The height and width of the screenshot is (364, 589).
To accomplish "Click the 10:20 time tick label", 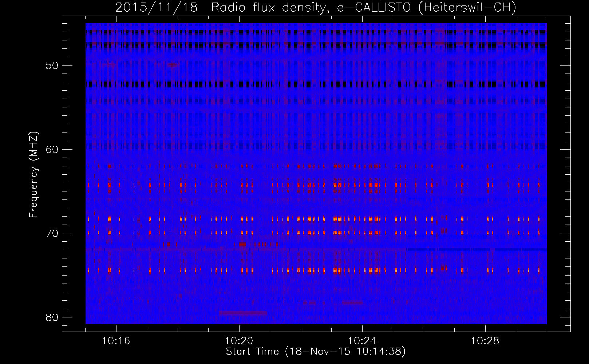I will pyautogui.click(x=239, y=341).
